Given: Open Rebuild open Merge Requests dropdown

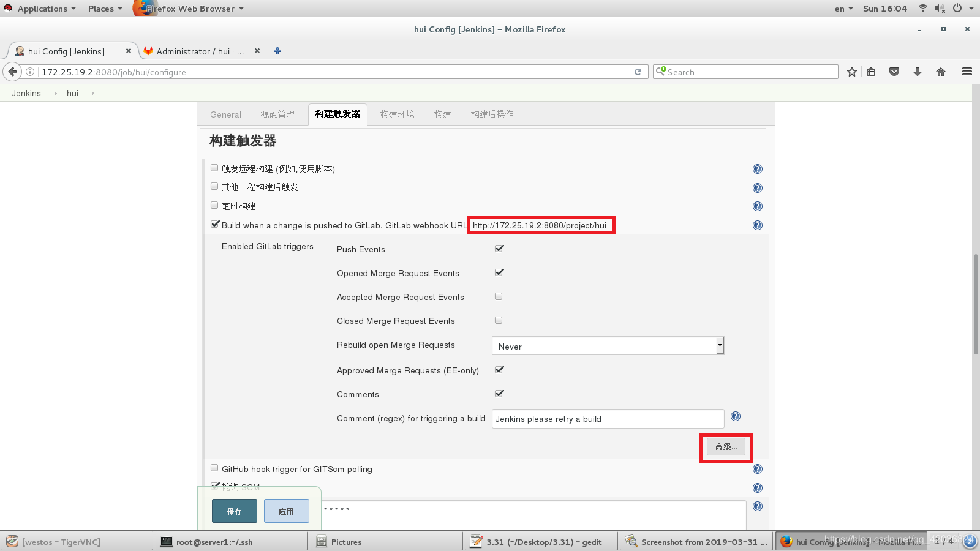Looking at the screenshot, I should click(x=608, y=346).
